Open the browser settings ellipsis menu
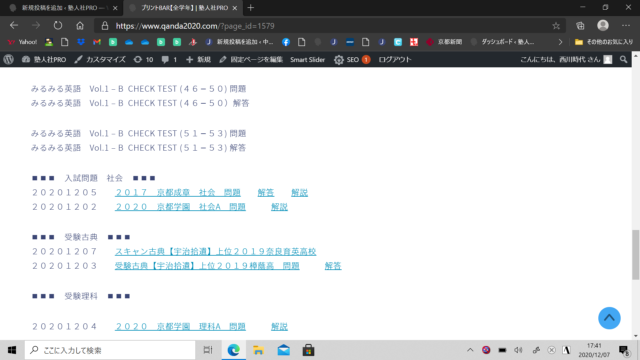This screenshot has height=360, width=640. [626, 26]
